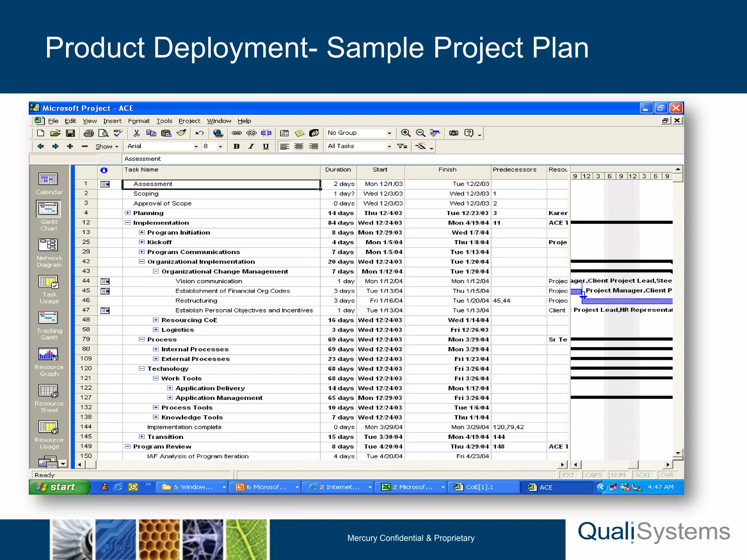Open the Format menu

[x=139, y=121]
